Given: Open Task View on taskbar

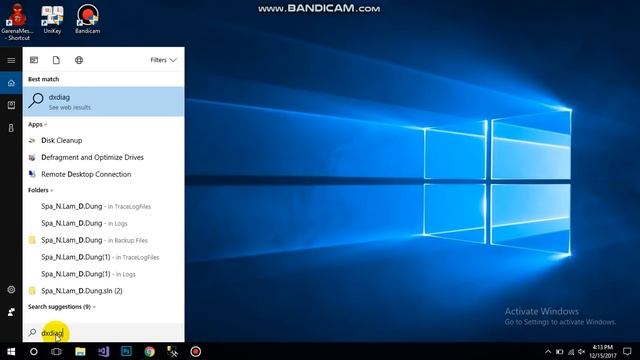Looking at the screenshot, I should (56, 351).
